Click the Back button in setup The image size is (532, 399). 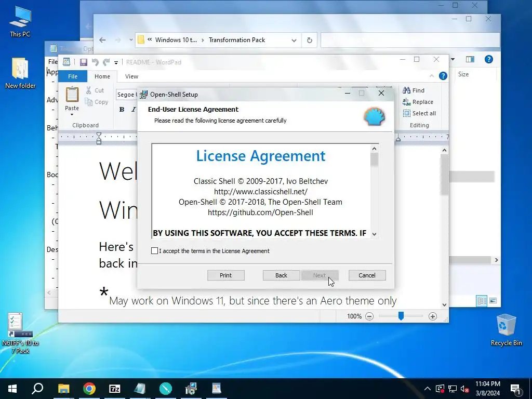(x=281, y=275)
